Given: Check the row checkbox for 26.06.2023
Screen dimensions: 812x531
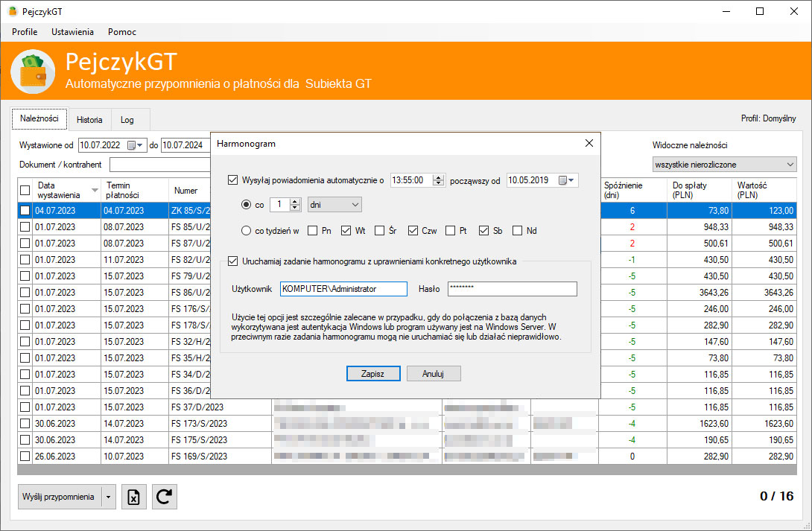Looking at the screenshot, I should coord(25,457).
